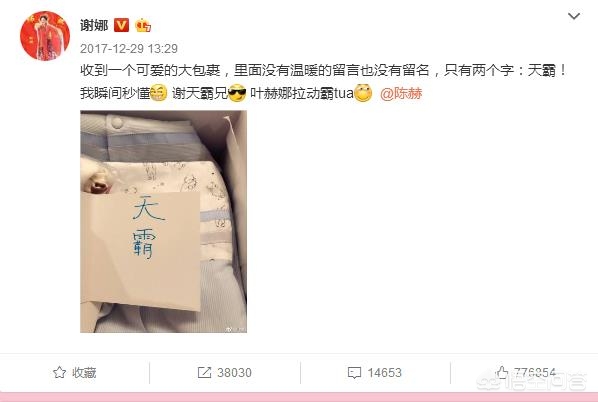This screenshot has height=402, width=598.
Task: Click the 收藏 label
Action: point(84,373)
